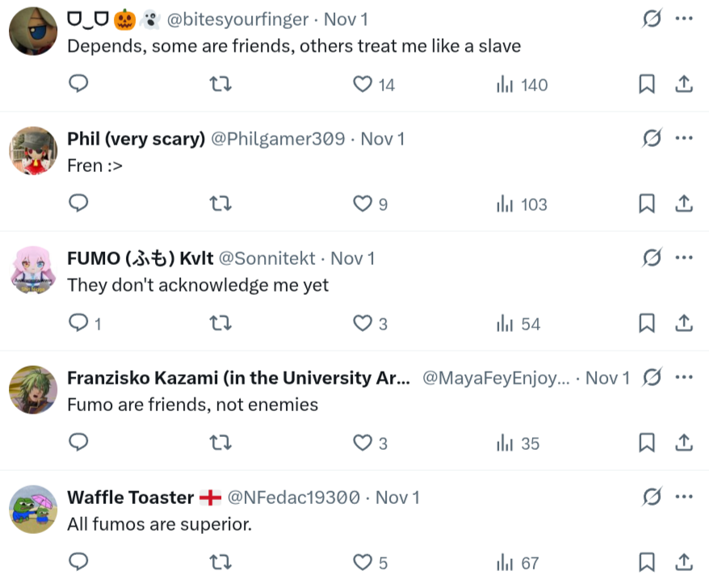The image size is (709, 588).
Task: Open the three-dot menu on FUMO Kvlt's tweet
Action: pyautogui.click(x=684, y=258)
